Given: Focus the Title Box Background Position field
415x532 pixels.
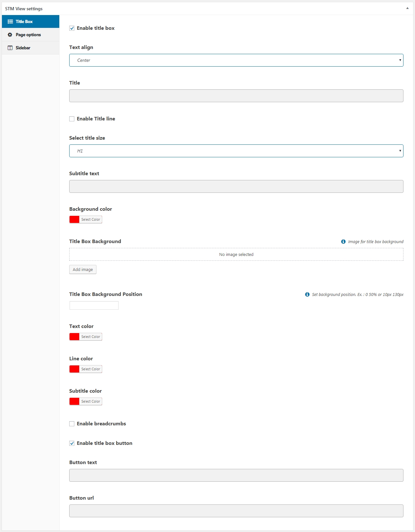Looking at the screenshot, I should [94, 306].
